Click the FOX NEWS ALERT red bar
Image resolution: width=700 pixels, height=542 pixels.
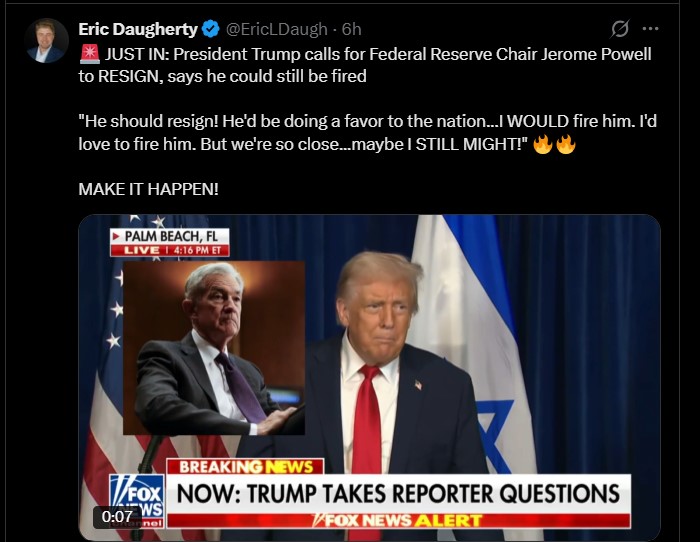398,521
